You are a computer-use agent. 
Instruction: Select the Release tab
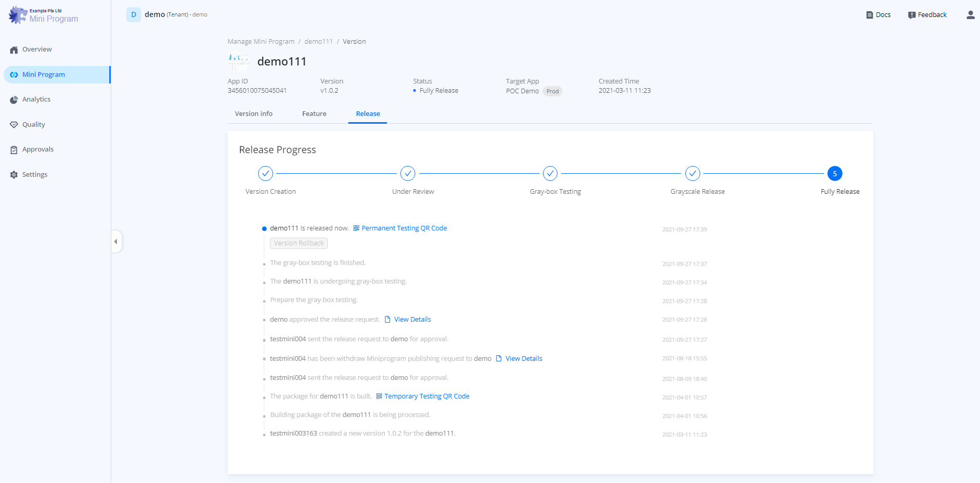click(x=368, y=114)
